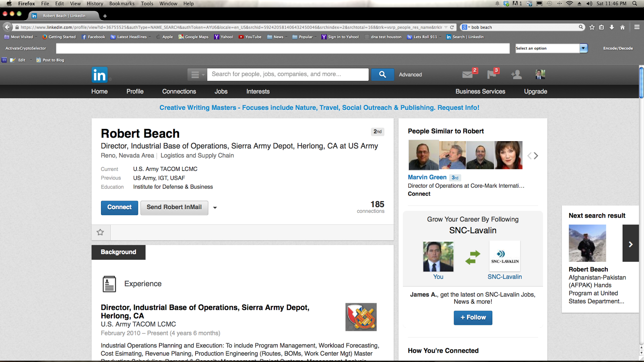Image resolution: width=644 pixels, height=362 pixels.
Task: Save profile with the star icon
Action: 100,232
